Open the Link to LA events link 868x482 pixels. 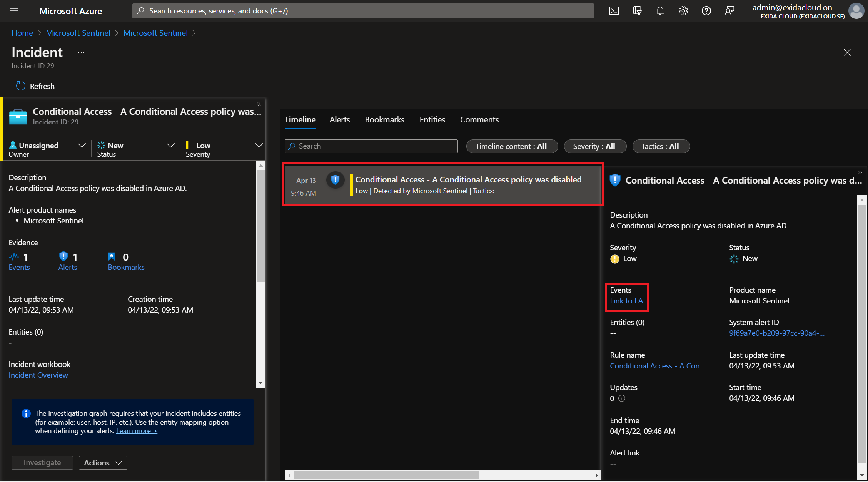[626, 301]
